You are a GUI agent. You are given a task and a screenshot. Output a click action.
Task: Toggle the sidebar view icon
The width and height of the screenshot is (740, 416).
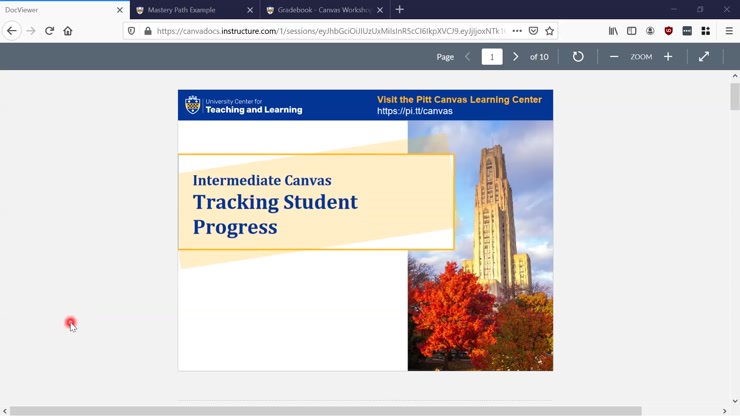631,31
